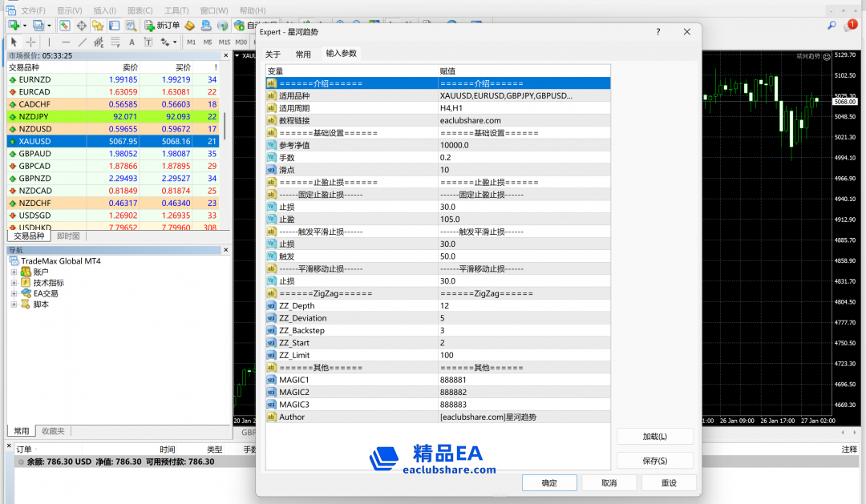Viewport: 866px width, 504px height.
Task: Click the 加载(L) button
Action: pos(654,437)
